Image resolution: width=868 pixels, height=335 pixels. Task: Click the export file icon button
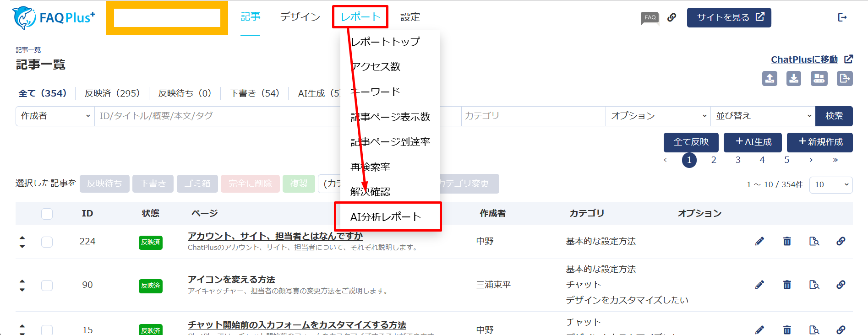(x=845, y=78)
